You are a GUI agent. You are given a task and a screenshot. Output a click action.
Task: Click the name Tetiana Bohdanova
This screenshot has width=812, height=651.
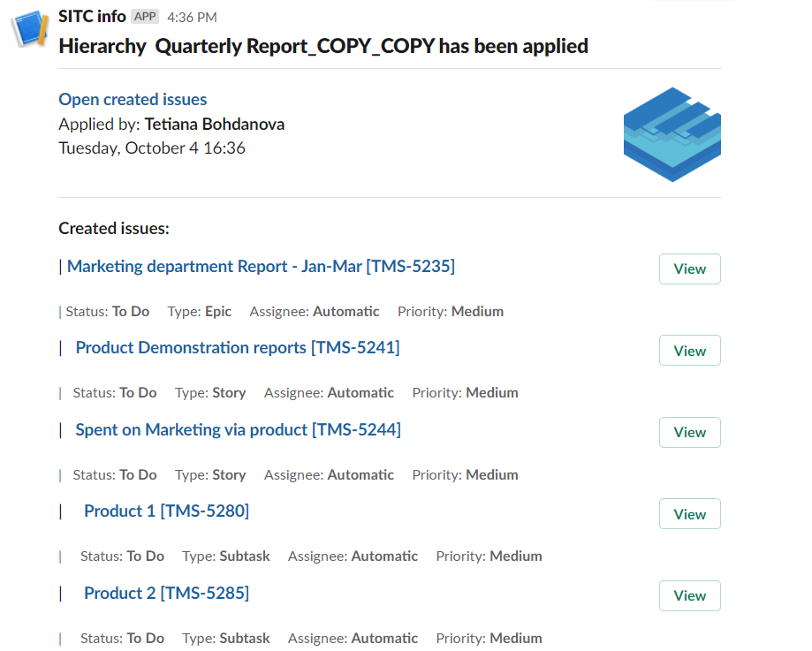pyautogui.click(x=214, y=124)
